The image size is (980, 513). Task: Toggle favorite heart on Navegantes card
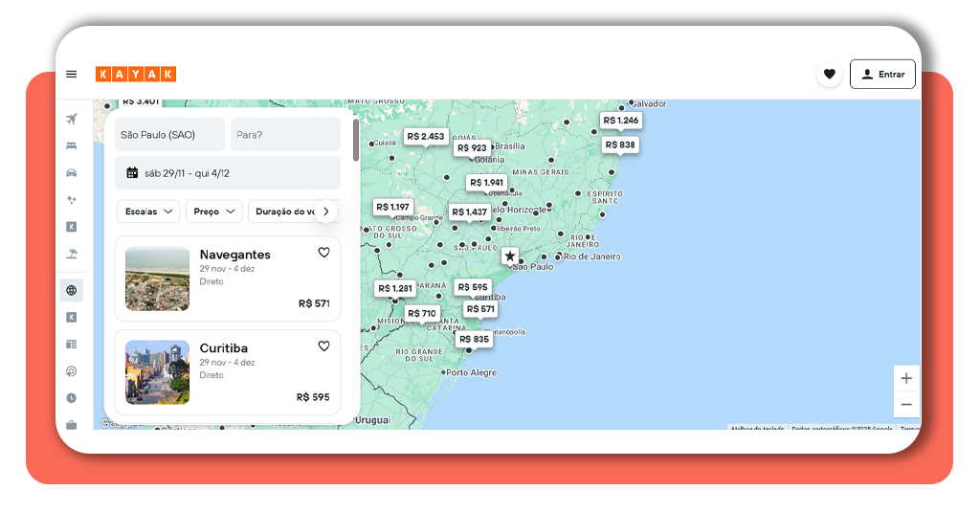(x=323, y=253)
